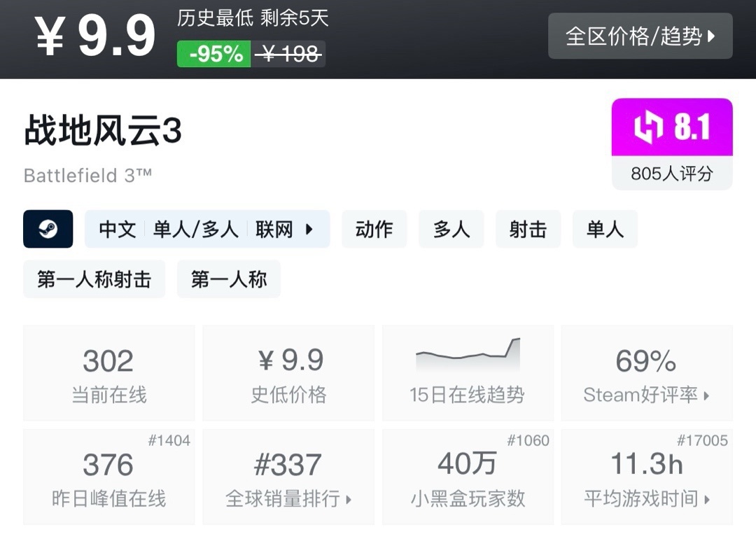This screenshot has width=756, height=534.
Task: Open the 昨日峰值在线 376 card
Action: pyautogui.click(x=108, y=477)
